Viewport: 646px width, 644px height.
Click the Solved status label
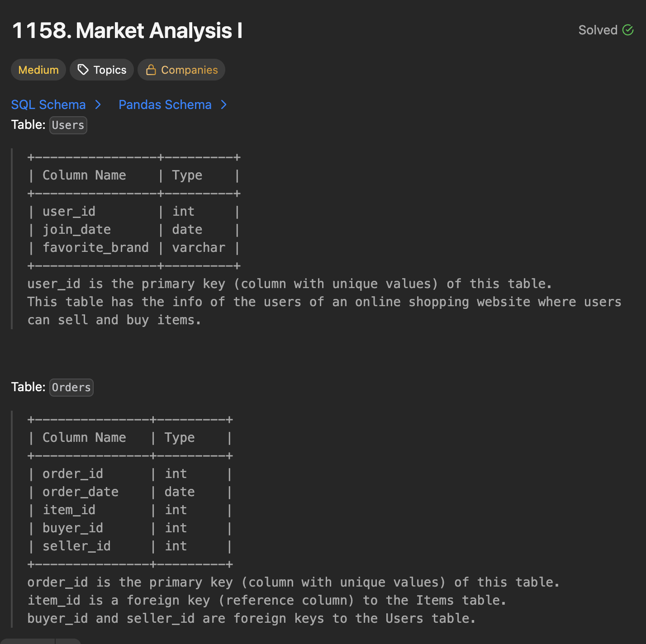click(x=598, y=30)
